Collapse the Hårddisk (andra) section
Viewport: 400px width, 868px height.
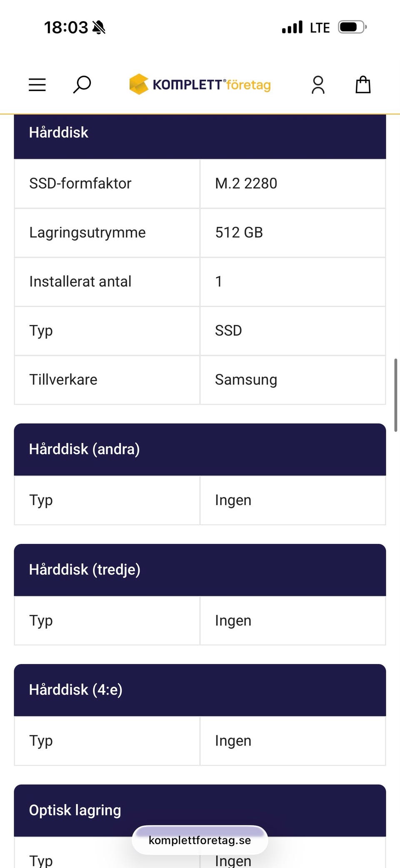200,449
